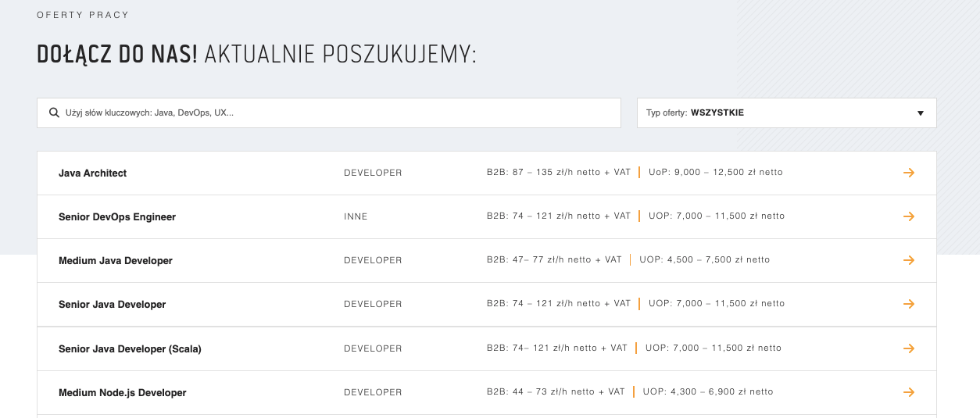This screenshot has width=980, height=418.
Task: Click 'UOP: 4,500 – 7,500 zł netto' text
Action: coord(705,259)
